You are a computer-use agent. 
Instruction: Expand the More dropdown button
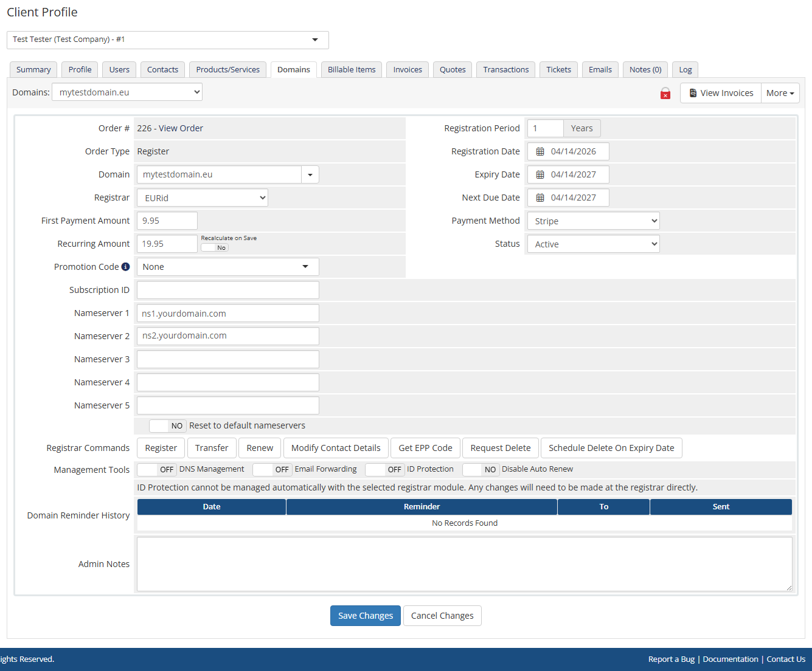(780, 93)
